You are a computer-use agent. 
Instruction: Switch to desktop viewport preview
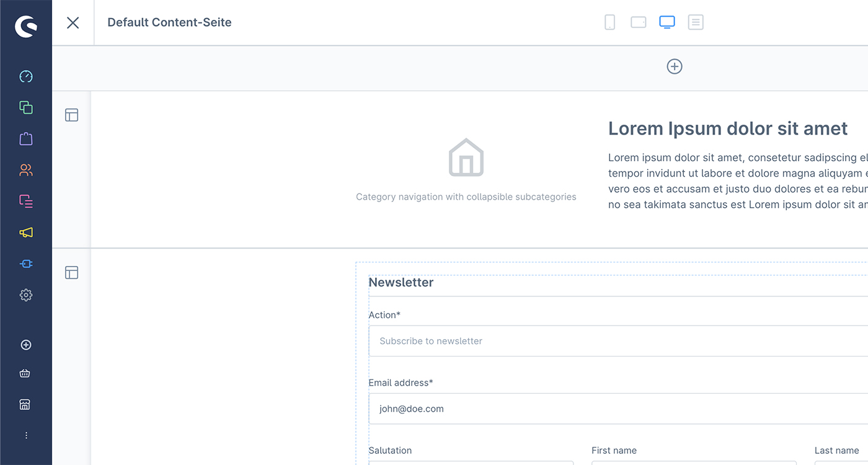(667, 22)
